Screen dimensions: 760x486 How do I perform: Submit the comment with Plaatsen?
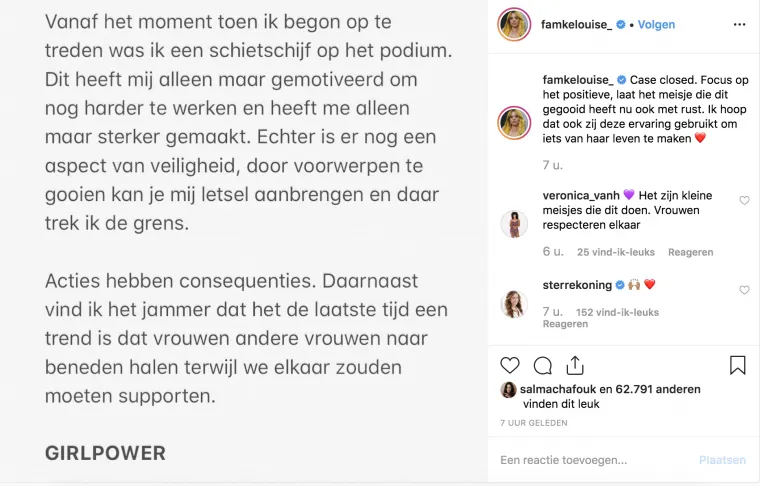pyautogui.click(x=722, y=460)
